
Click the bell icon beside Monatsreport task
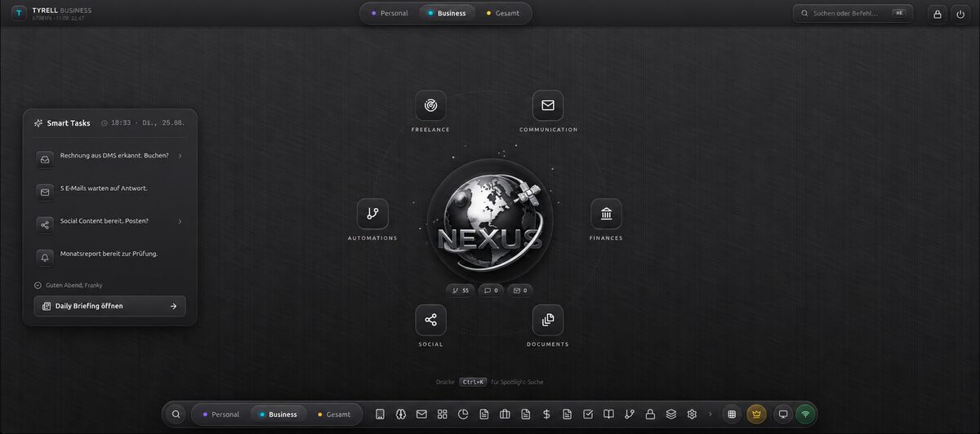(45, 257)
